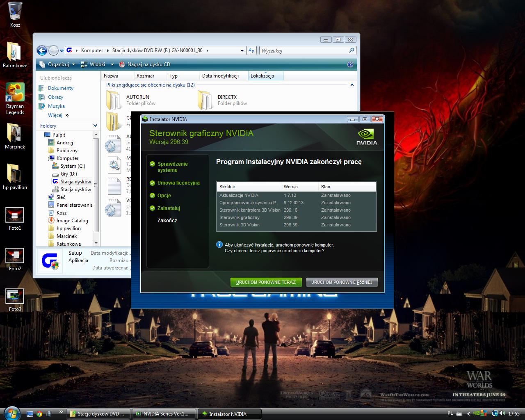Image resolution: width=525 pixels, height=420 pixels.
Task: Click the Widoki toolbar button
Action: (94, 64)
